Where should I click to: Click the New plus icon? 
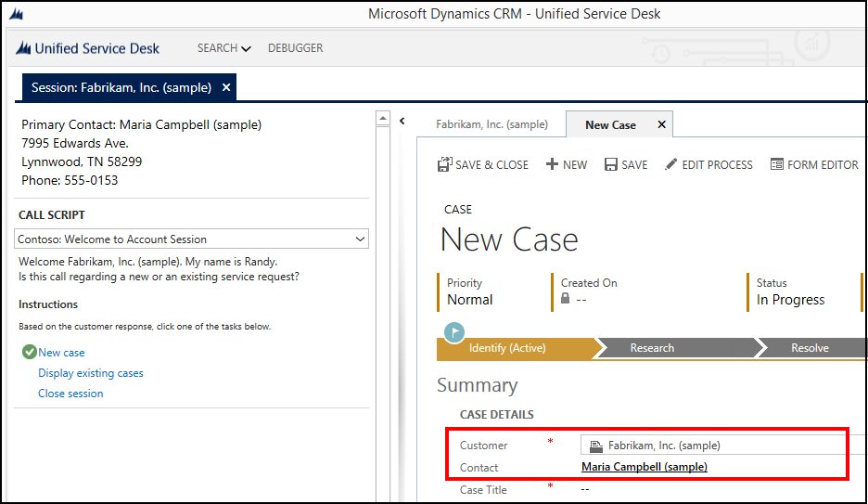pos(552,164)
